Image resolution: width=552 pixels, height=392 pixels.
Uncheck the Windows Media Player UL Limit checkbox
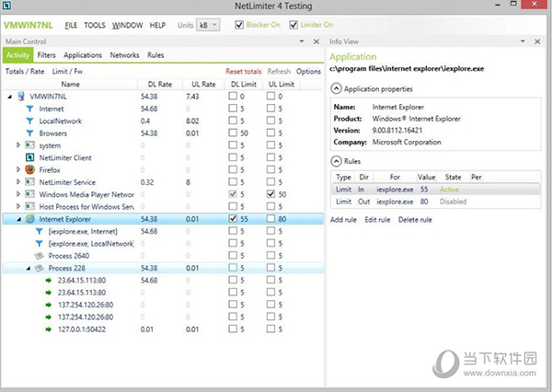click(x=270, y=194)
